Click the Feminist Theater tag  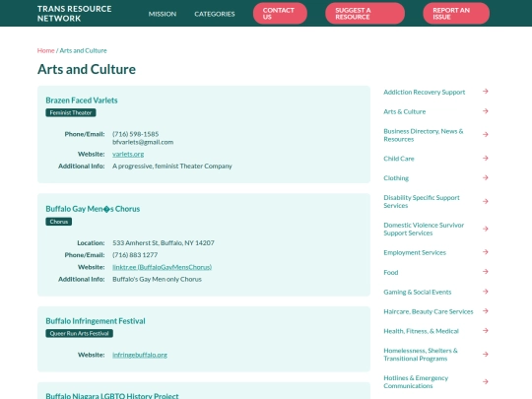pos(71,112)
